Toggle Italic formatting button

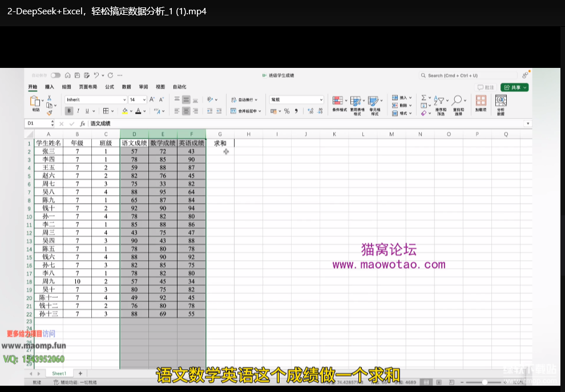point(78,111)
